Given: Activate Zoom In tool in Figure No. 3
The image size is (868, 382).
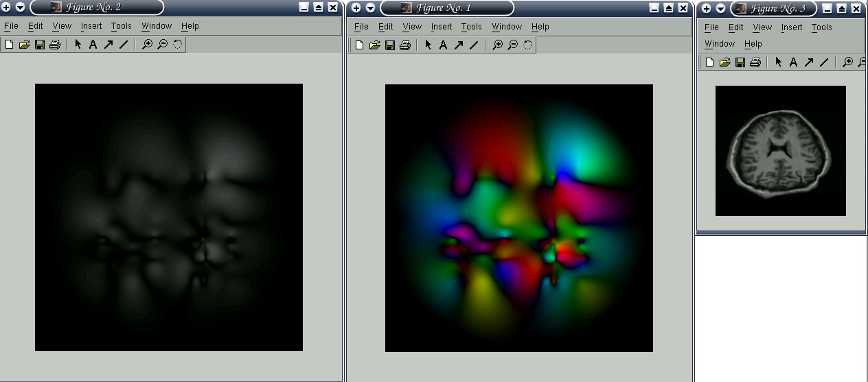Looking at the screenshot, I should point(847,62).
